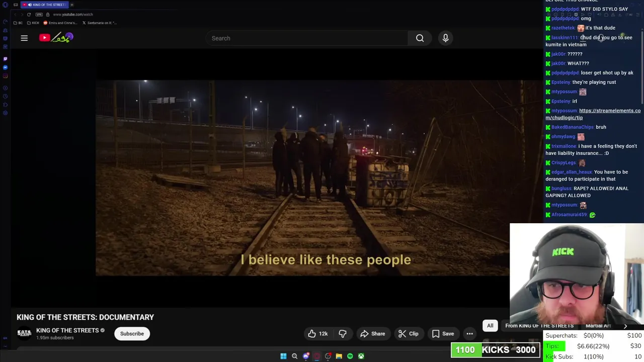644x362 pixels.
Task: Open the more actions three-dot menu
Action: tap(469, 334)
